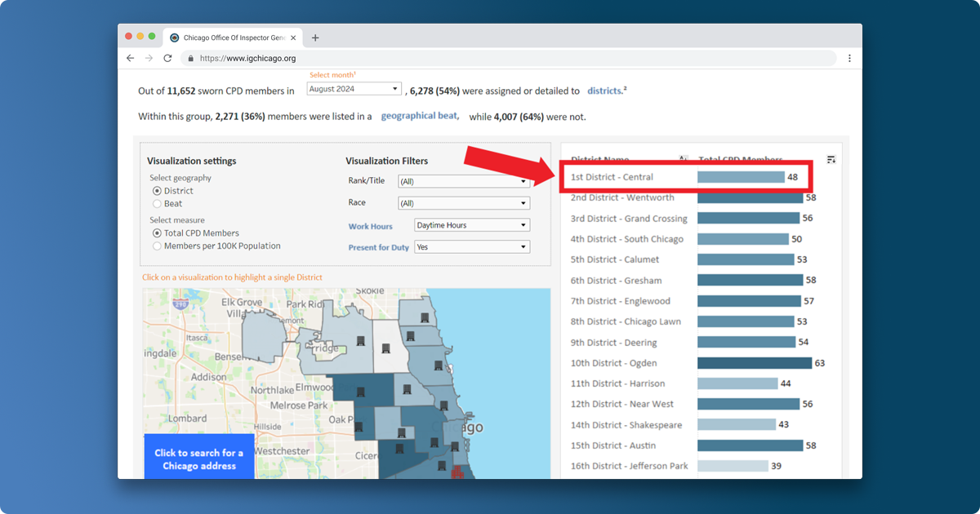Close the Chicago Office Of Inspector tab
The height and width of the screenshot is (514, 980).
click(x=292, y=38)
